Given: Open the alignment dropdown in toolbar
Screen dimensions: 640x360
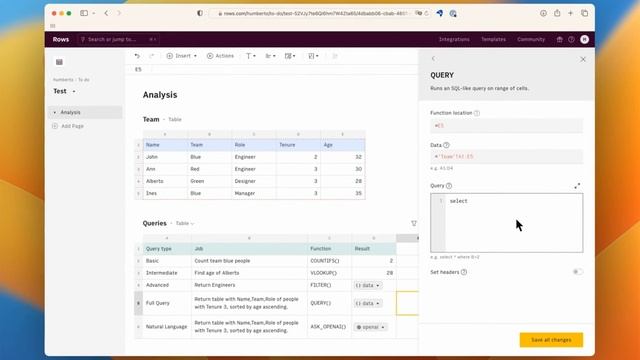Looking at the screenshot, I should [270, 56].
